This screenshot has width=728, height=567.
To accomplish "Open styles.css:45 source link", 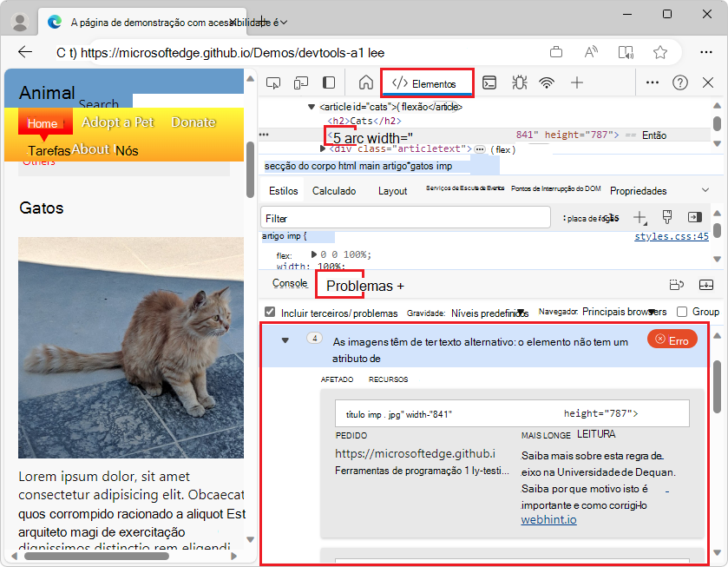I will pos(671,236).
